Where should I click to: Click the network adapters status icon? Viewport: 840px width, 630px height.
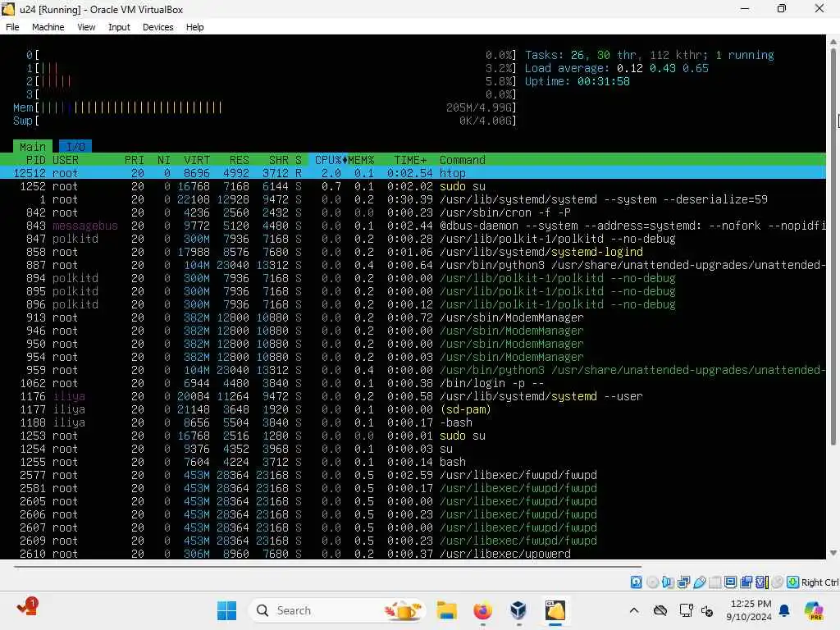tap(683, 582)
